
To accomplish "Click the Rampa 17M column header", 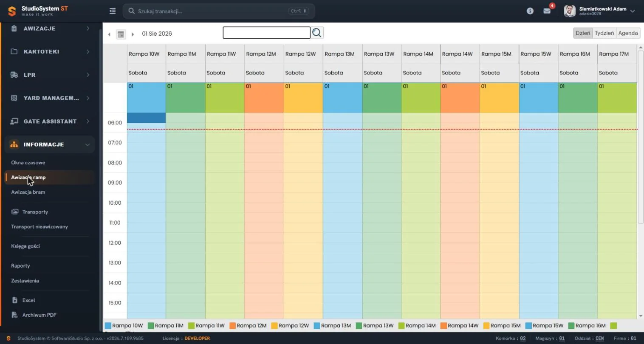I will click(617, 54).
